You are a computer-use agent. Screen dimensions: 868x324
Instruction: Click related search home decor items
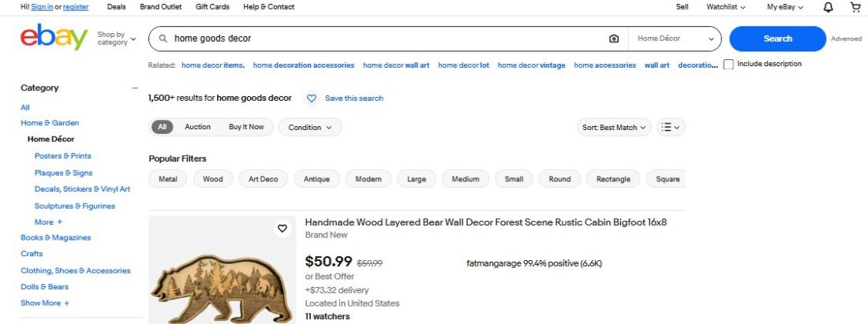(213, 65)
